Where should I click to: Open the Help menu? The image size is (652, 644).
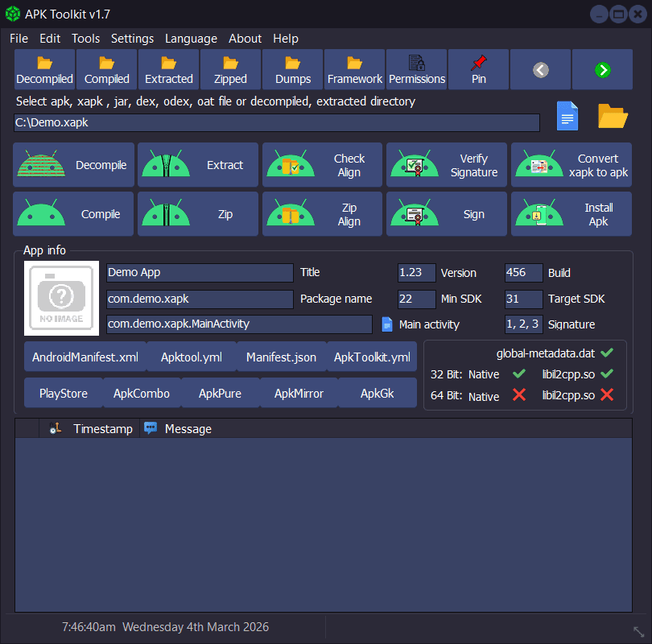pos(286,39)
